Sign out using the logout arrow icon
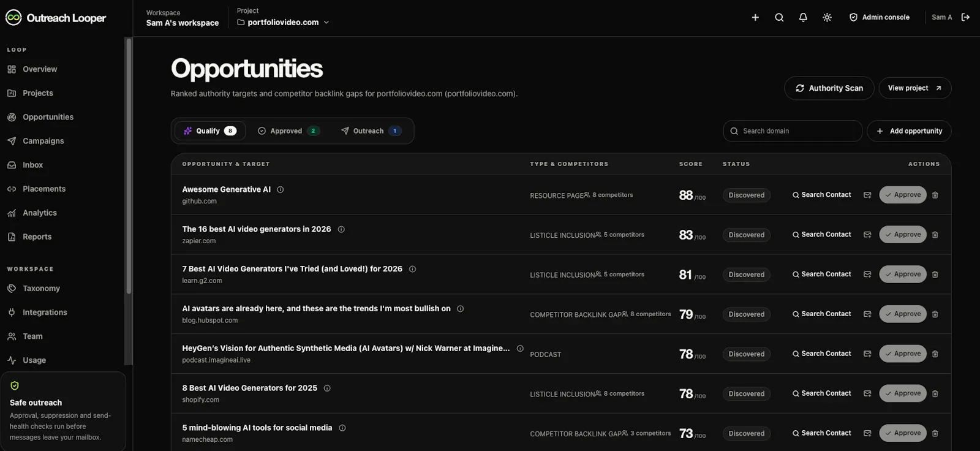 (965, 17)
